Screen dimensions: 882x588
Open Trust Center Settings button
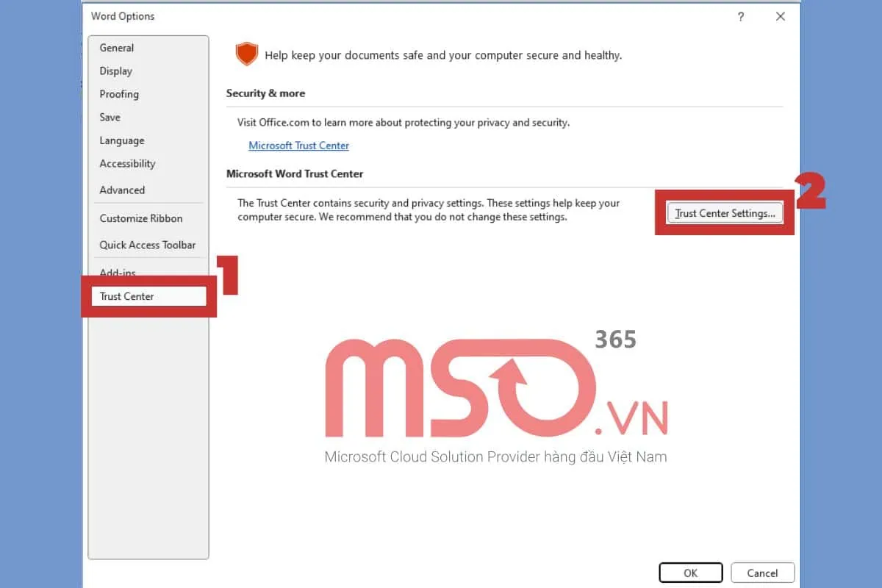click(x=725, y=213)
